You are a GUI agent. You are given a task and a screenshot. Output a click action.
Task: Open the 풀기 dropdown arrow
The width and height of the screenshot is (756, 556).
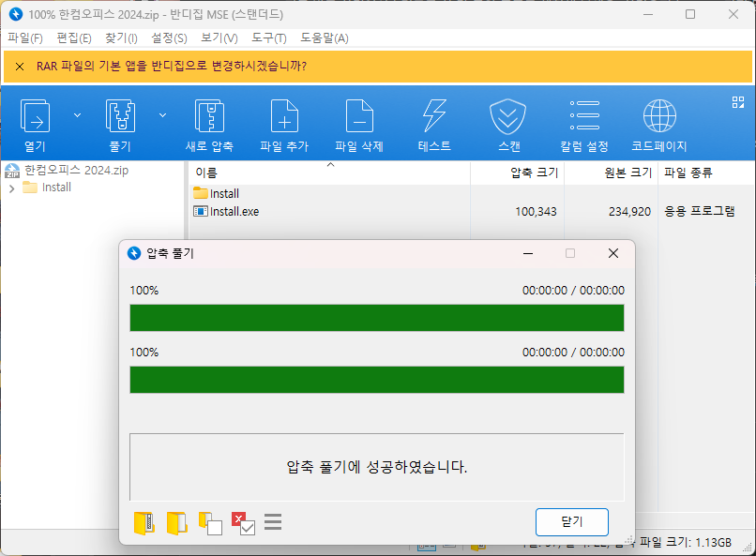[162, 115]
